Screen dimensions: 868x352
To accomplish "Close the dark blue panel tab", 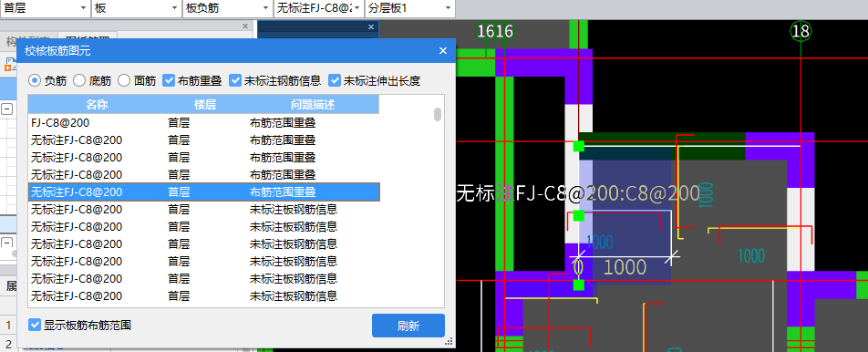I will click(371, 26).
